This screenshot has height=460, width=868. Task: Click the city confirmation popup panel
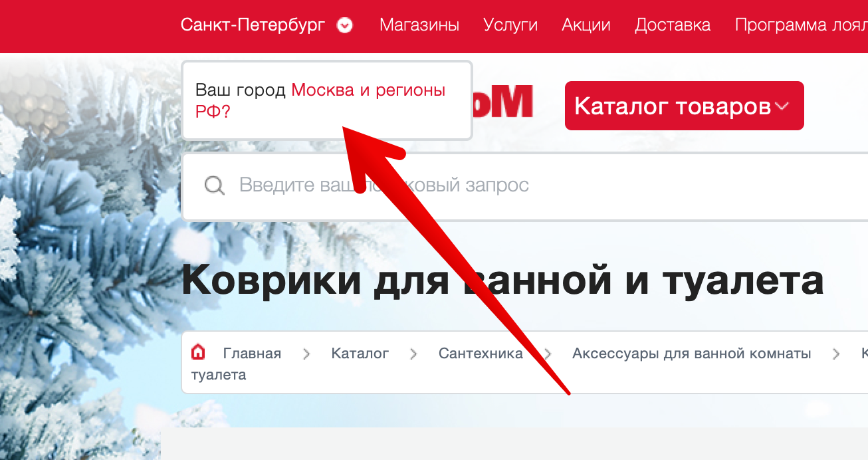(327, 100)
